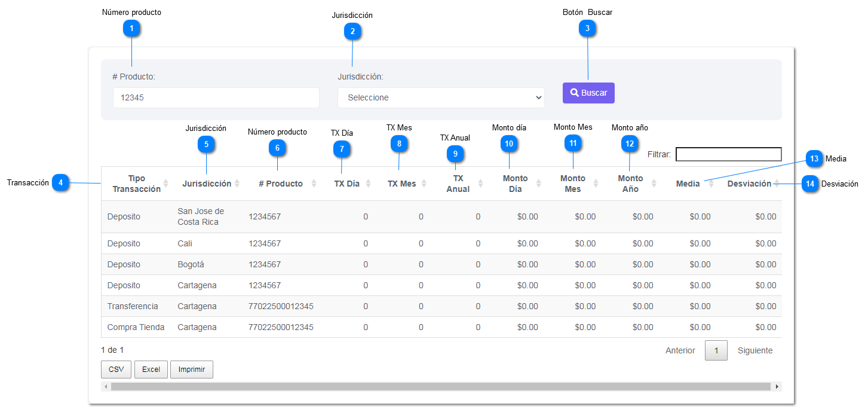The image size is (868, 409).
Task: Click scrollbar right arrow
Action: coord(777,387)
